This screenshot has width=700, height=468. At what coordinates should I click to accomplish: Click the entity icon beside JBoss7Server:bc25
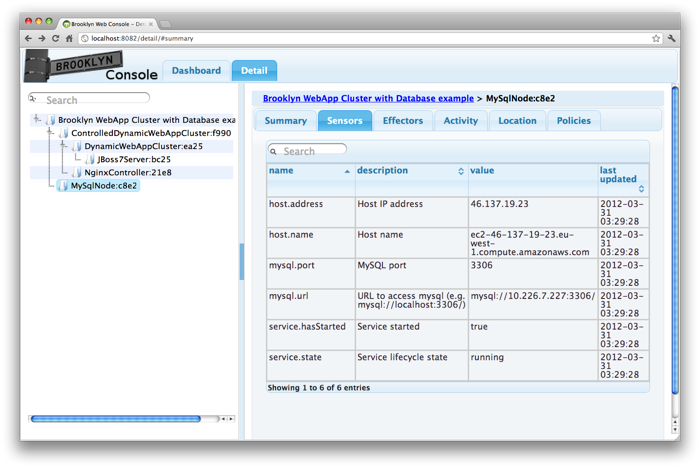[91, 159]
